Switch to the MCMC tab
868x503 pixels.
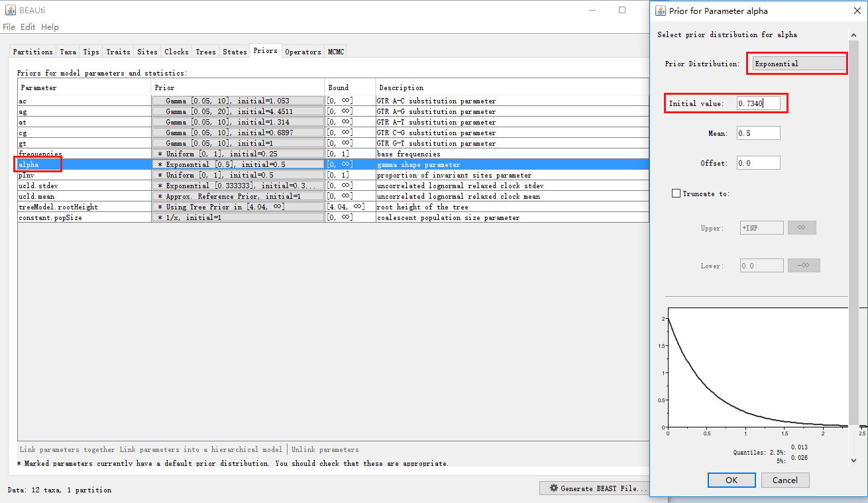click(x=336, y=52)
